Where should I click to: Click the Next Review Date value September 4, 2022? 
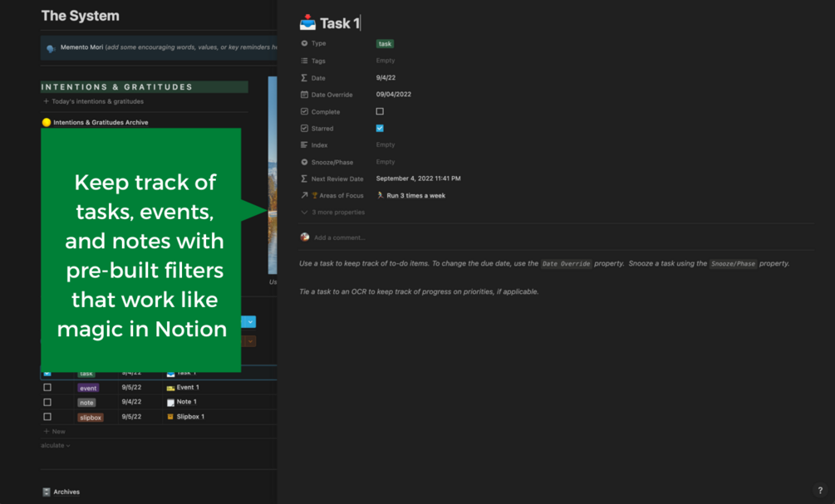(x=418, y=179)
